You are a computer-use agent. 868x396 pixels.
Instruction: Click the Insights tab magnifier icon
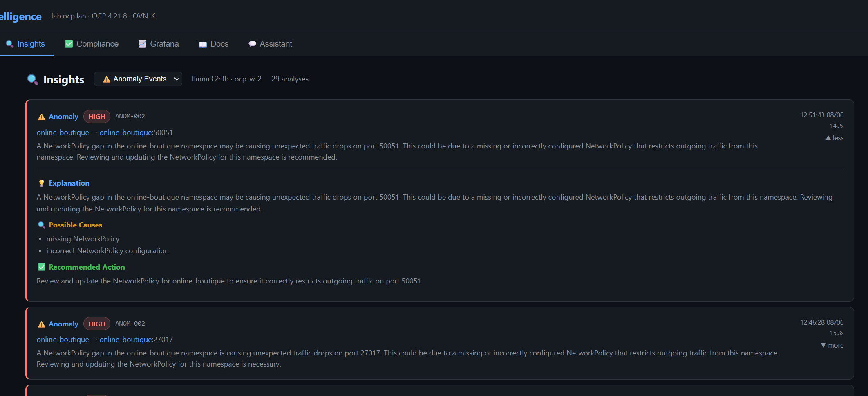[10, 44]
